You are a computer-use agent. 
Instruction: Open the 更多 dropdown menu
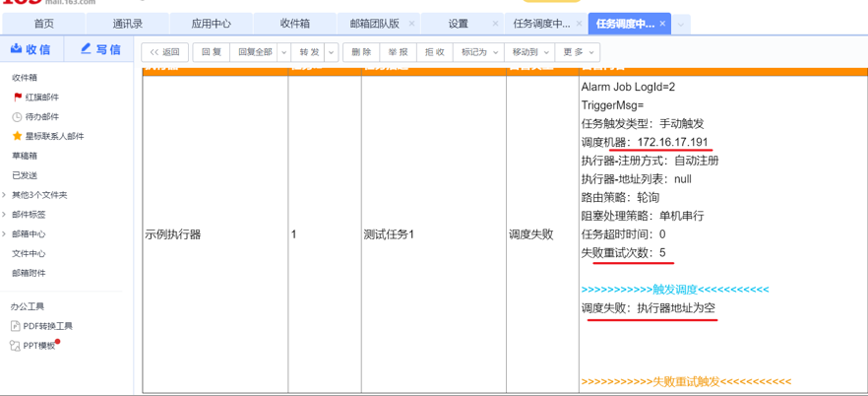point(577,52)
